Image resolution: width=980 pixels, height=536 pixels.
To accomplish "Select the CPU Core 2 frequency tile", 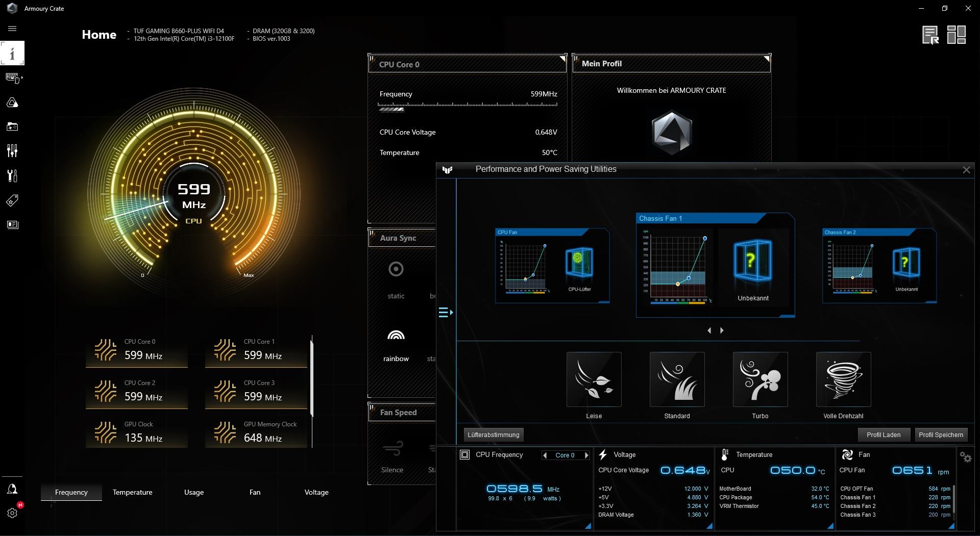I will point(137,392).
